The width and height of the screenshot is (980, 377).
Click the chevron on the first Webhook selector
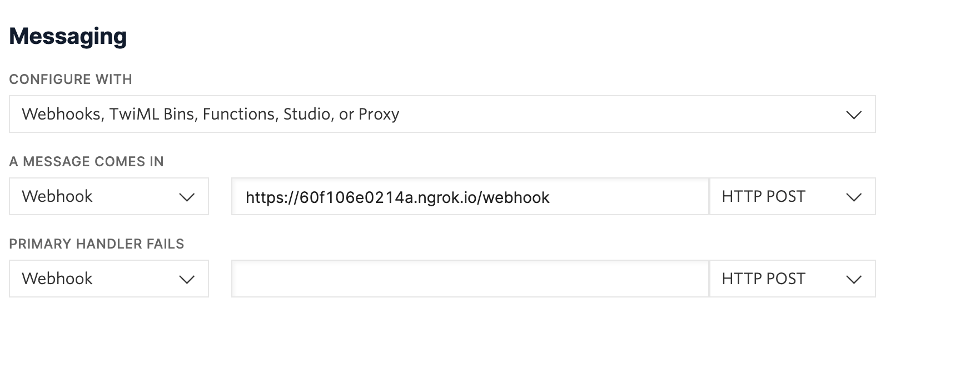point(188,196)
